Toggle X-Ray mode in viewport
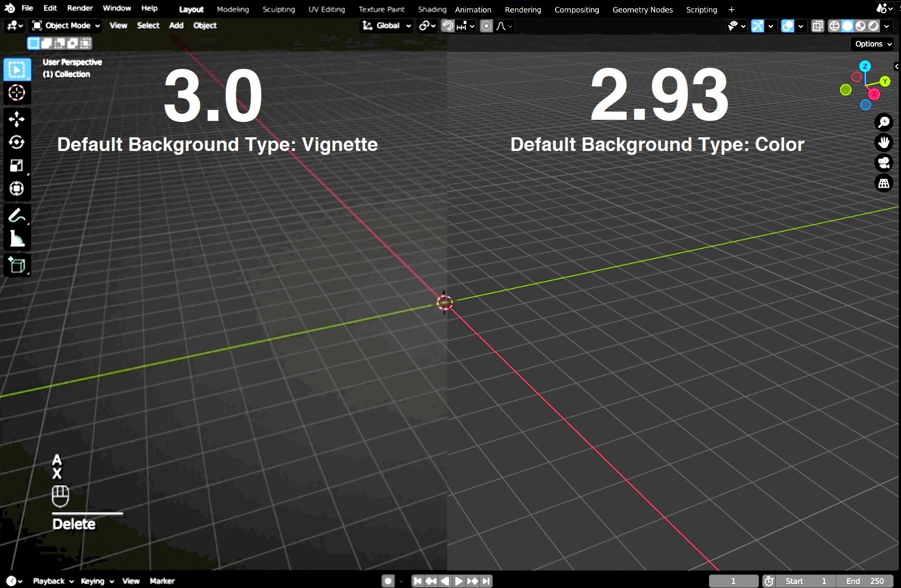The height and width of the screenshot is (588, 901). [818, 26]
